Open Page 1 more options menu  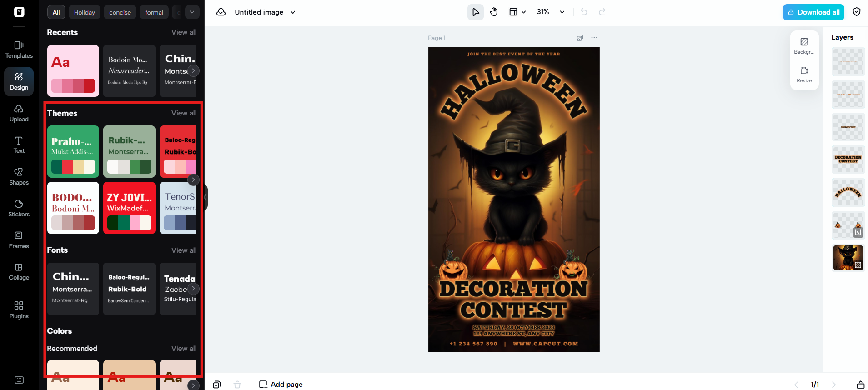pos(594,38)
